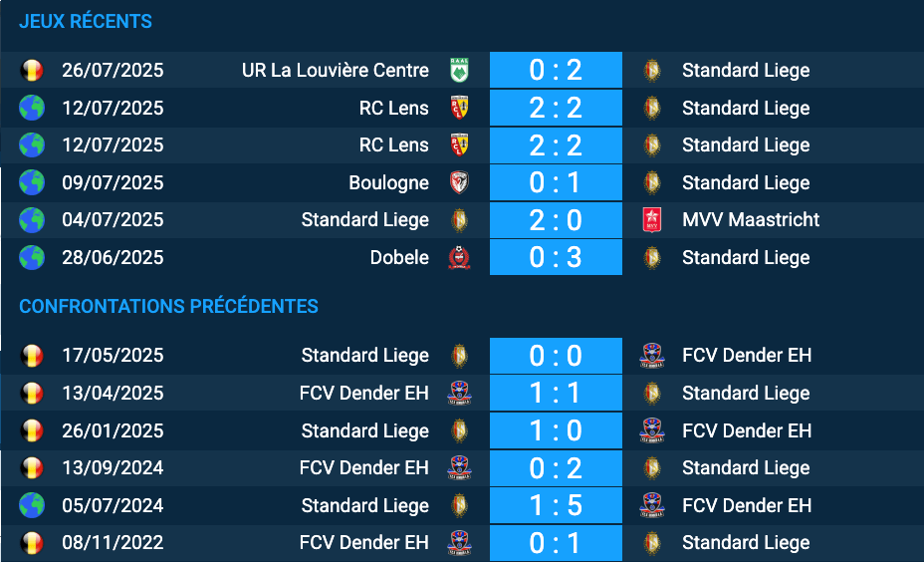
Task: Click the Belgium flag on the 26/07/2025 match
Action: tap(32, 71)
